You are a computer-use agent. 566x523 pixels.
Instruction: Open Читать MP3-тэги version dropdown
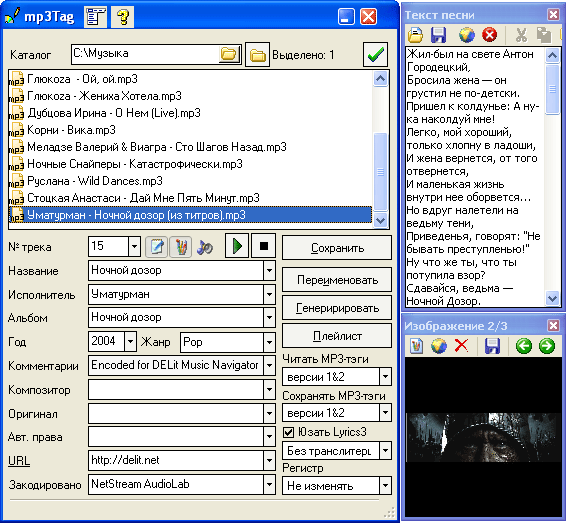point(386,377)
